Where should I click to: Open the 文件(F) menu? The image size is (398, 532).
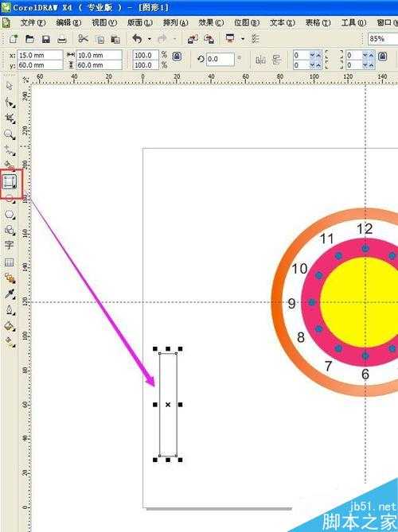click(33, 23)
